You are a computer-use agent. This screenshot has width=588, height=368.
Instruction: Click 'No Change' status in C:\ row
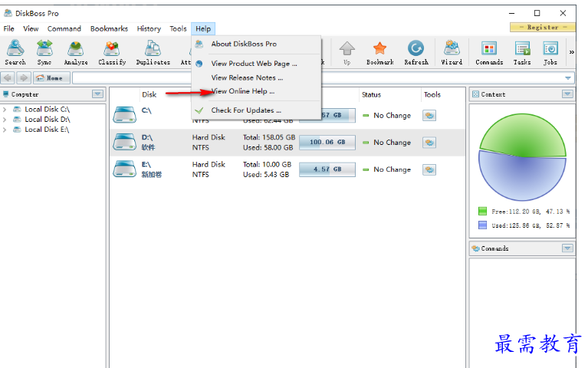pyautogui.click(x=392, y=116)
